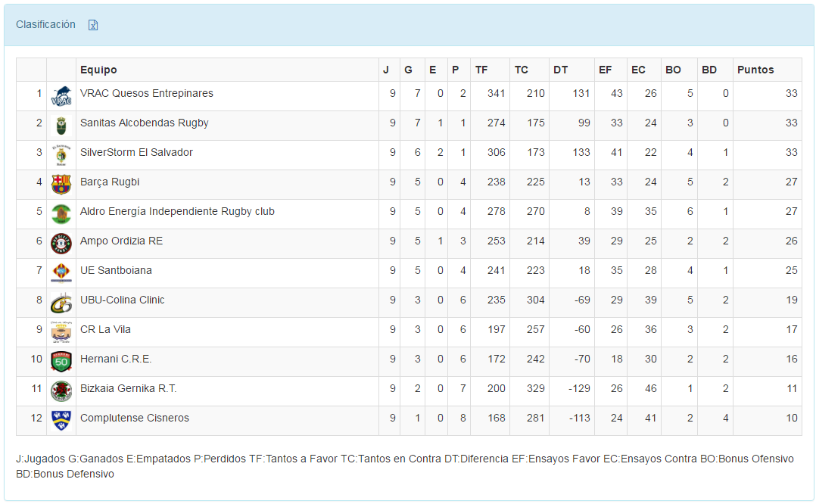Click the SilverStorm El Salvador team logo
This screenshot has width=816, height=504.
(61, 155)
